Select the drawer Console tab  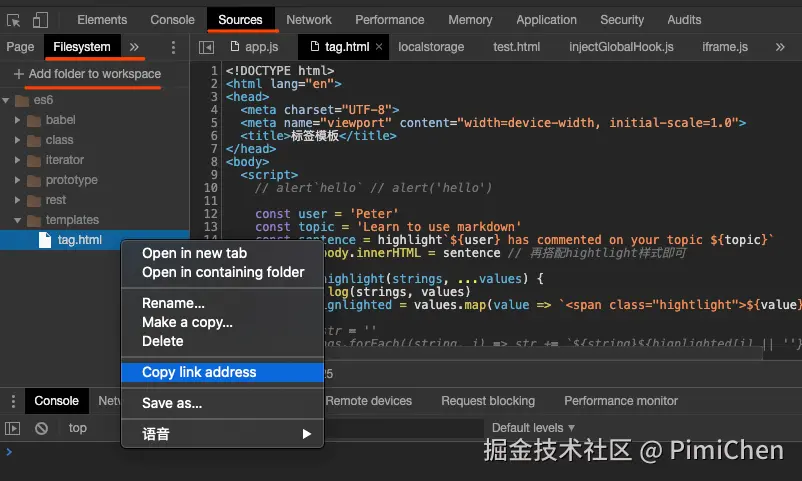click(56, 401)
